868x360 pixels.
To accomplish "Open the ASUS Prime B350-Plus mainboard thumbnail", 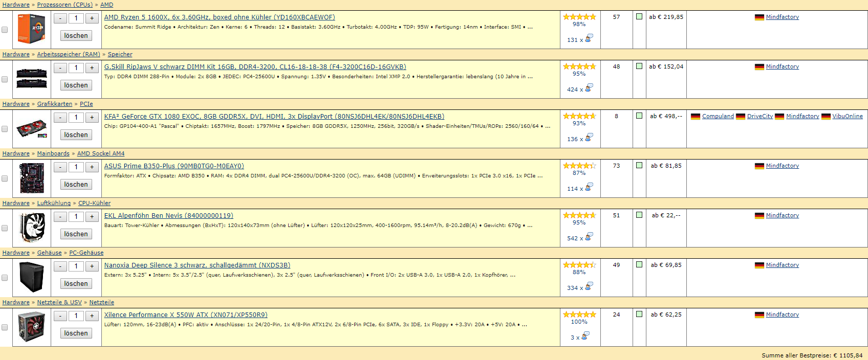I will [x=32, y=178].
